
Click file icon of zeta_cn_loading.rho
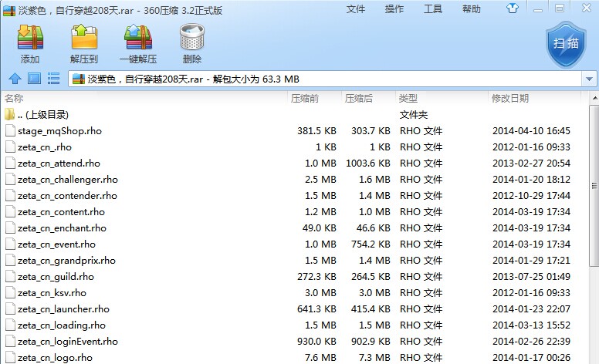click(x=10, y=325)
